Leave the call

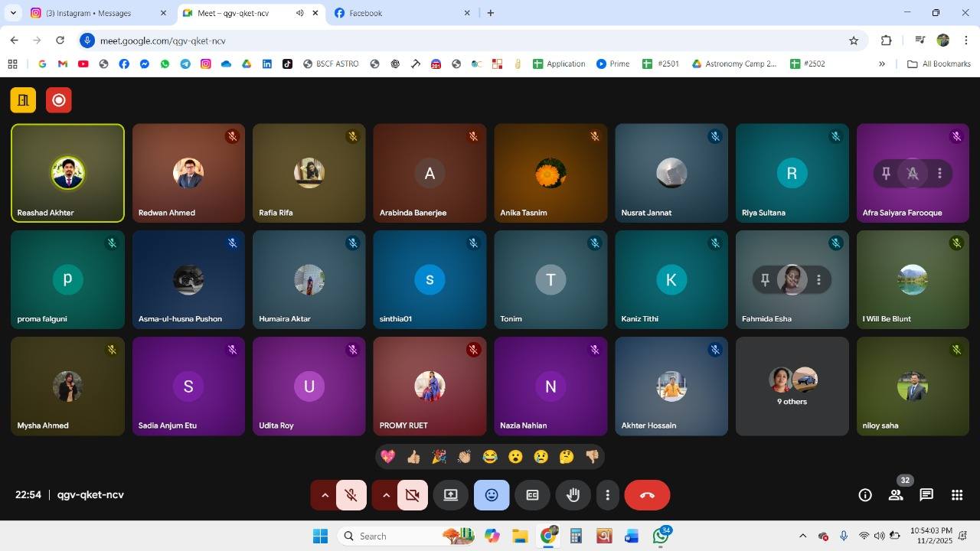[646, 495]
